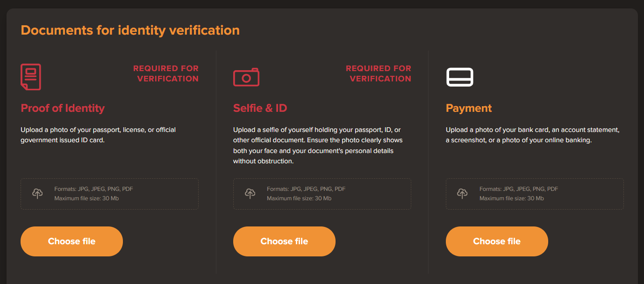Click REQUIRED FOR VERIFICATION label in Selfie & ID
This screenshot has width=644, height=284.
point(379,73)
